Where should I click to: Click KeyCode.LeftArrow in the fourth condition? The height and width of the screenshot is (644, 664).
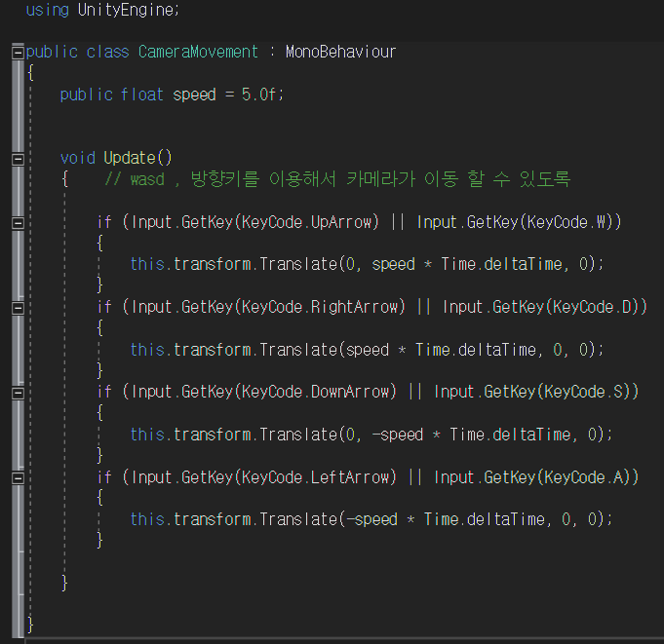315,476
